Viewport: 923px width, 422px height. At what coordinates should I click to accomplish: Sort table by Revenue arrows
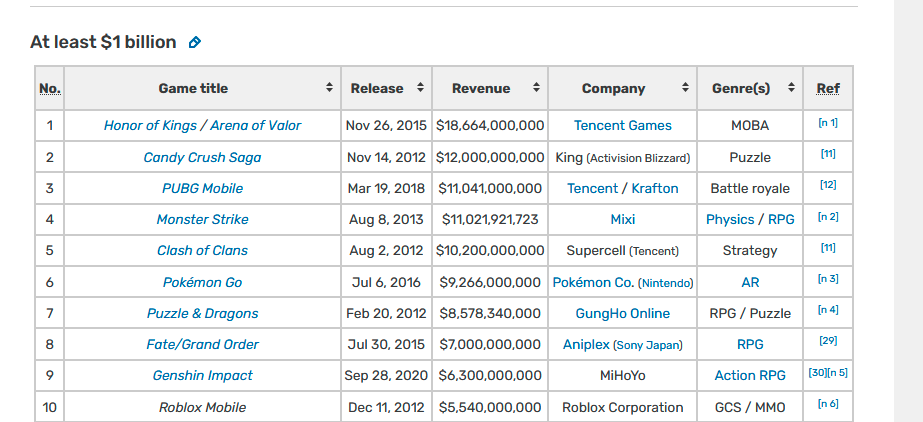click(536, 88)
